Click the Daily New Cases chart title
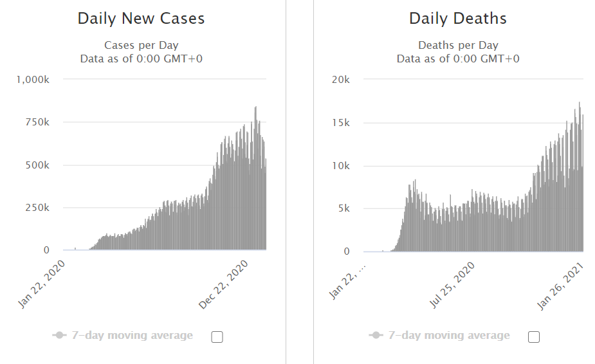Viewport: 595px width, 364px height. (x=141, y=19)
